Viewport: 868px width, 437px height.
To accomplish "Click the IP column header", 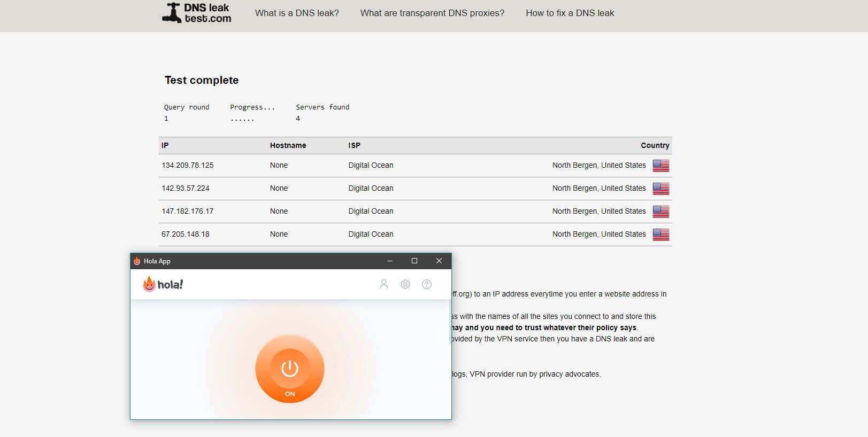I will pyautogui.click(x=165, y=145).
